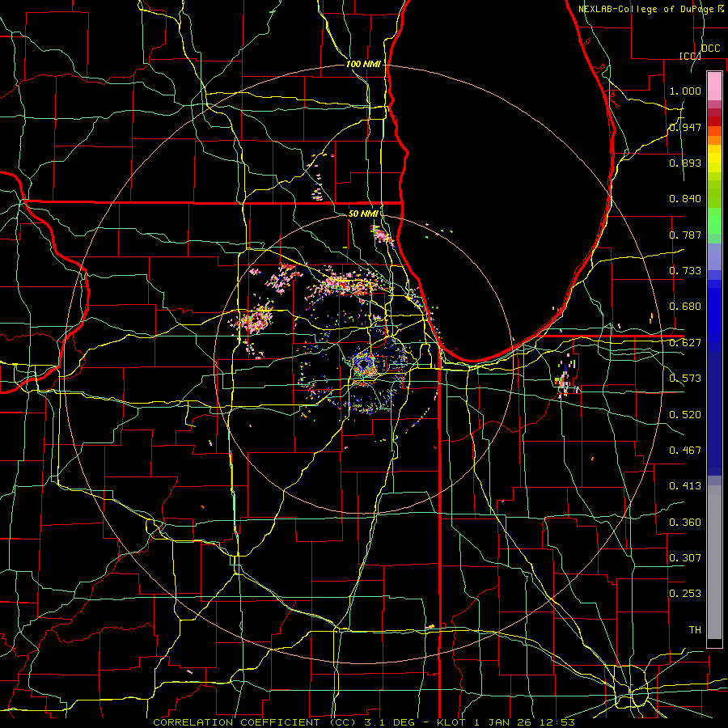Pick the bright green segment of color bar
Screen dimensions: 728x728
[714, 221]
